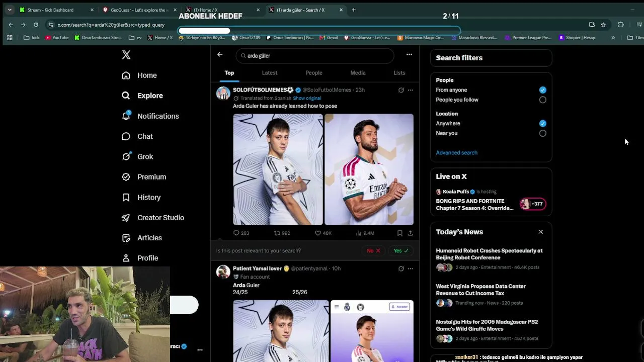Select Near you location radio option
Image resolution: width=644 pixels, height=362 pixels.
[x=542, y=133]
